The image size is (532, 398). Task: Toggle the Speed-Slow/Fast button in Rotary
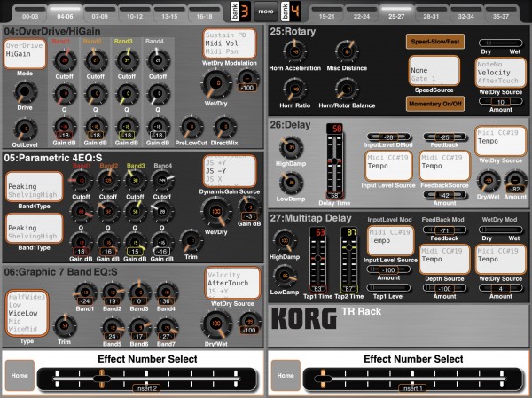click(x=435, y=42)
